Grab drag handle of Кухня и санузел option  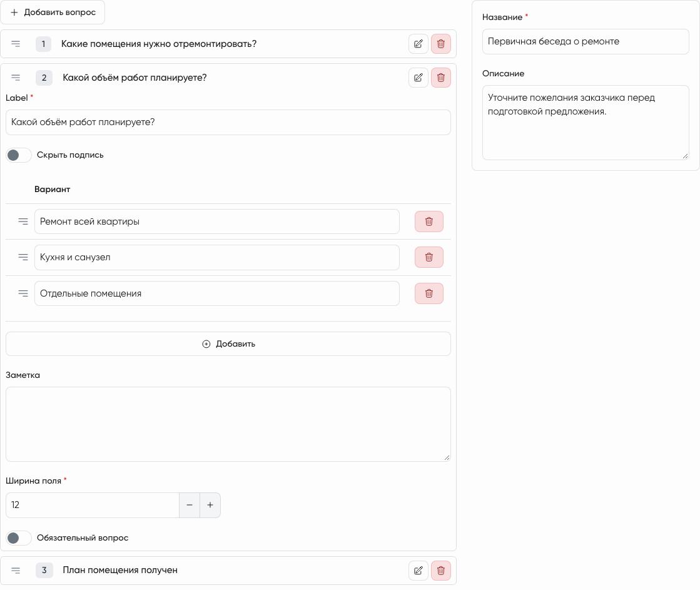23,257
